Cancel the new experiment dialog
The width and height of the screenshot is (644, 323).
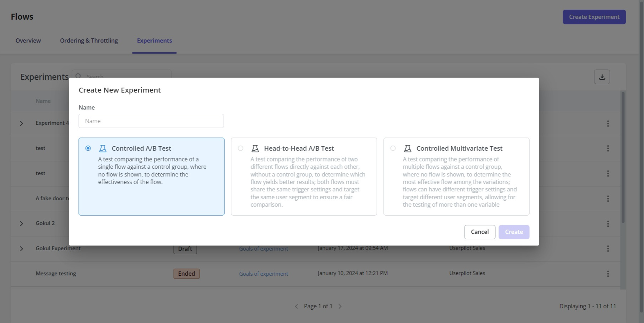[x=479, y=232]
